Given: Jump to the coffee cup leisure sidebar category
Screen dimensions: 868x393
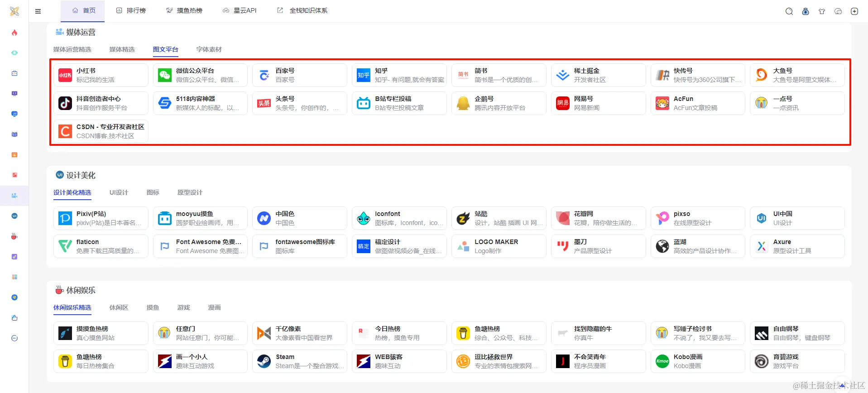Looking at the screenshot, I should (x=14, y=236).
